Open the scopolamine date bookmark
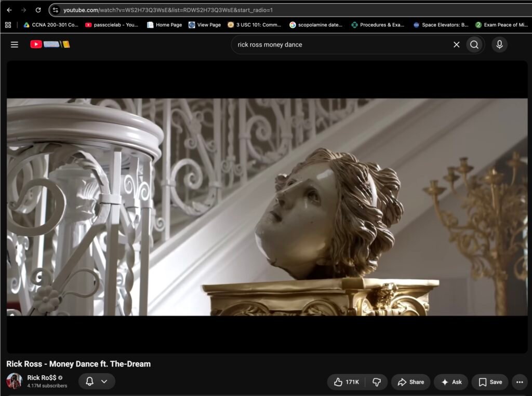The width and height of the screenshot is (532, 396). click(x=316, y=25)
